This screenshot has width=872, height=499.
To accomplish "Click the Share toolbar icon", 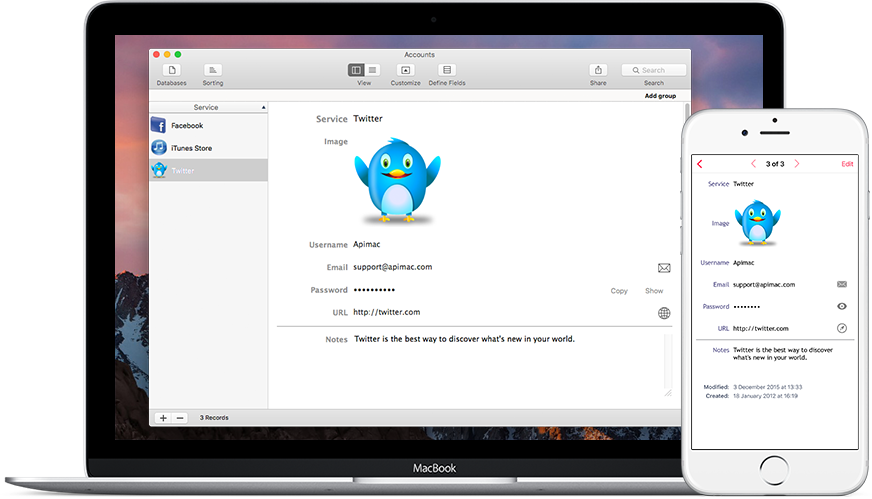I will pyautogui.click(x=598, y=70).
